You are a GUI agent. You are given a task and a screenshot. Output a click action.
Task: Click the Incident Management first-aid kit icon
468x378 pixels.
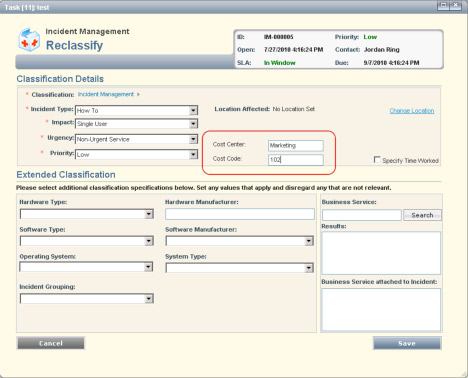pos(30,40)
